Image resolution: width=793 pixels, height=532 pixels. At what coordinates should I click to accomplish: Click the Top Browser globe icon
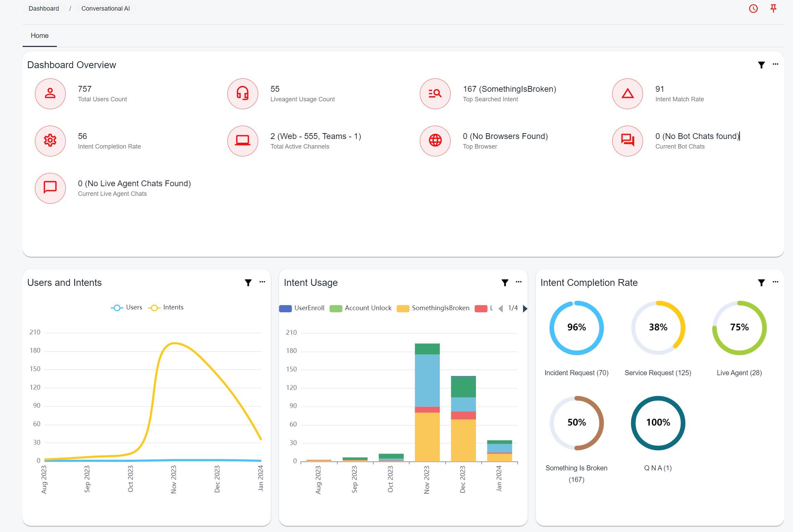[x=435, y=141]
